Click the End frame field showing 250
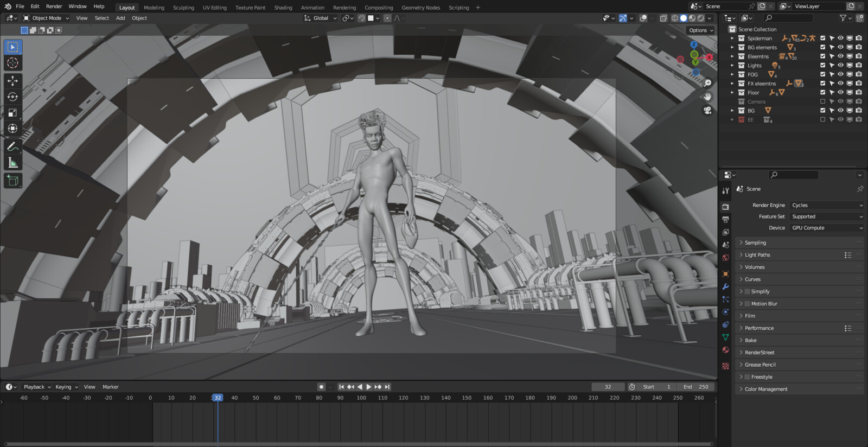 tap(695, 387)
